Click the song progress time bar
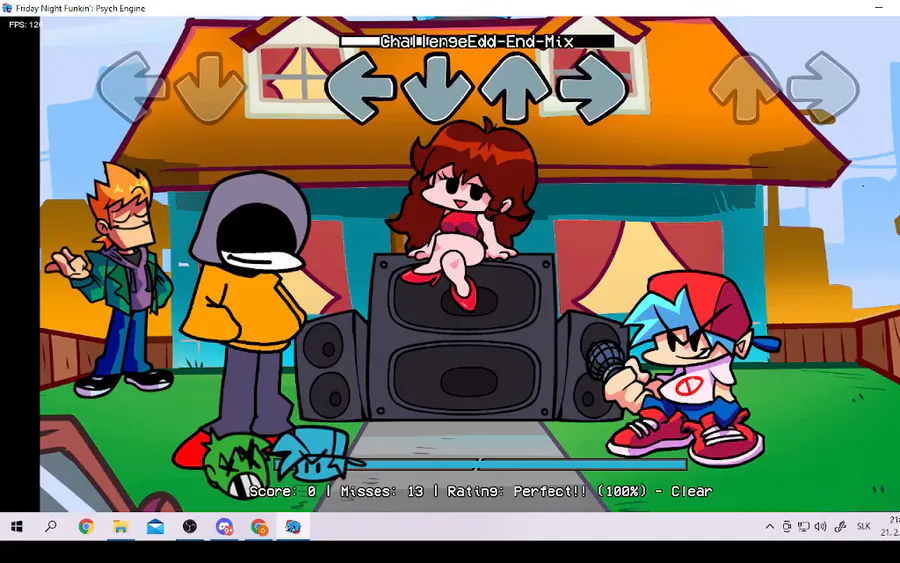This screenshot has width=900, height=563. click(477, 41)
